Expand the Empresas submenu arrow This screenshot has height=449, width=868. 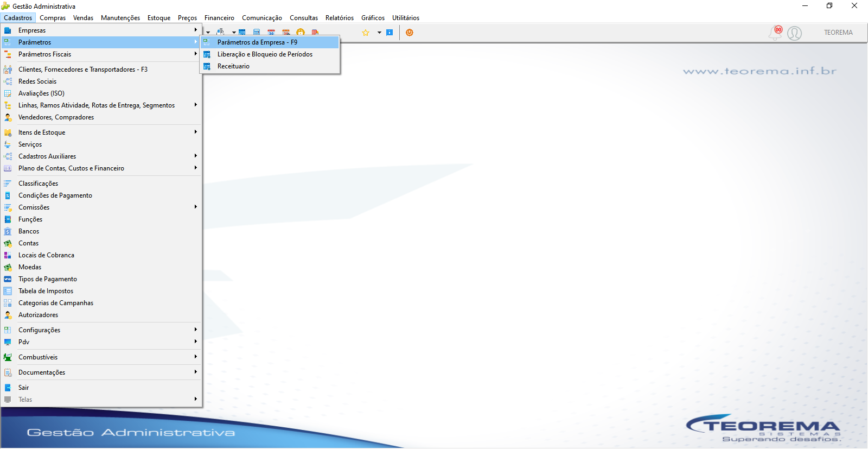tap(196, 30)
